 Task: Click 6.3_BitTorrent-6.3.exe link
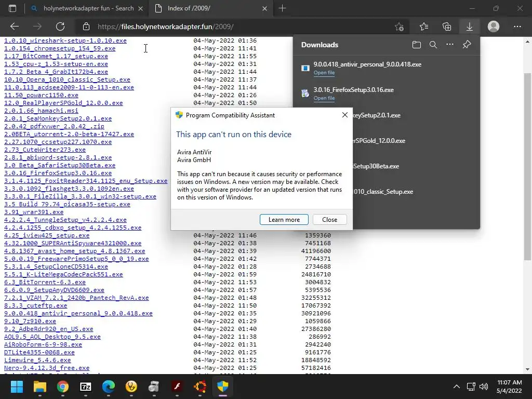[x=45, y=283]
